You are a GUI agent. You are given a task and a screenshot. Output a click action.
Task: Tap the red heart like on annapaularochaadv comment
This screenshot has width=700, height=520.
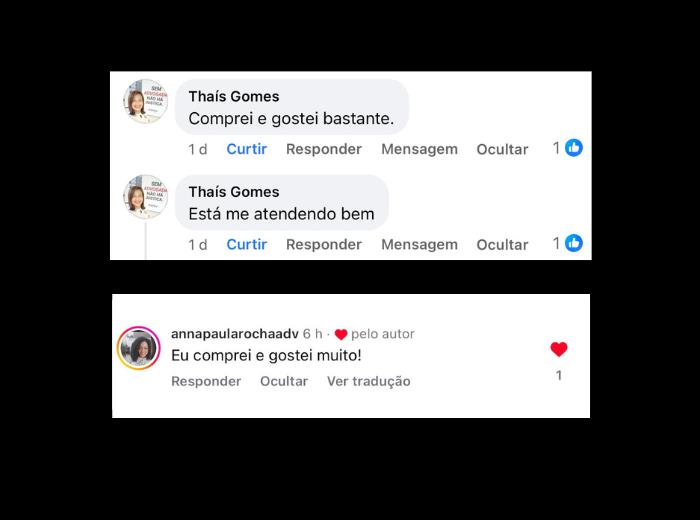click(558, 349)
